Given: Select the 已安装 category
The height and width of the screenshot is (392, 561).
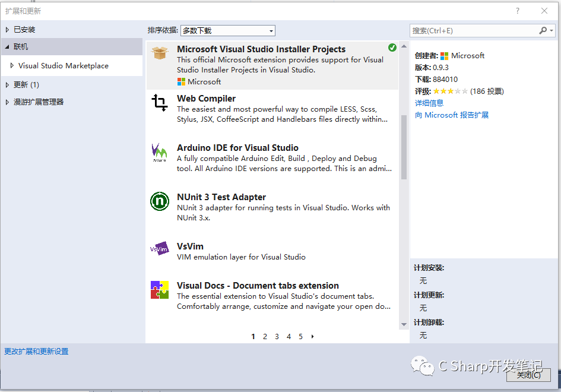Looking at the screenshot, I should coord(24,30).
